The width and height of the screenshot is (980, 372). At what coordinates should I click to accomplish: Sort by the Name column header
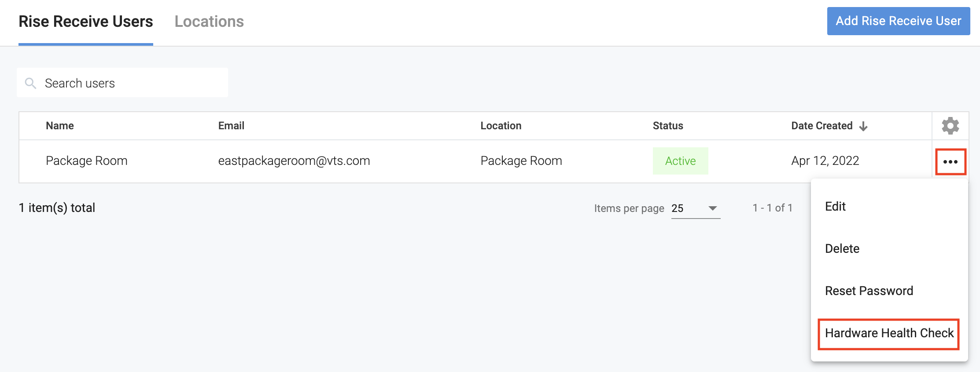(x=60, y=126)
